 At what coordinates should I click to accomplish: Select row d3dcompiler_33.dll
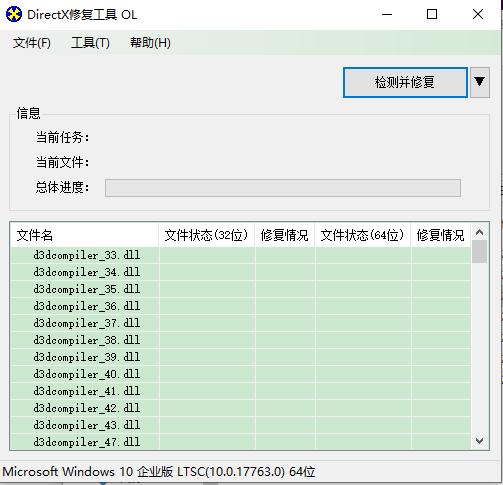(x=241, y=255)
